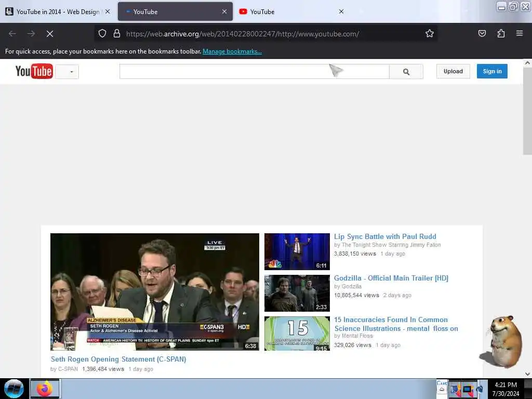Viewport: 532px width, 399px height.
Task: Click the Action Center flag tray icon
Action: [x=455, y=390]
